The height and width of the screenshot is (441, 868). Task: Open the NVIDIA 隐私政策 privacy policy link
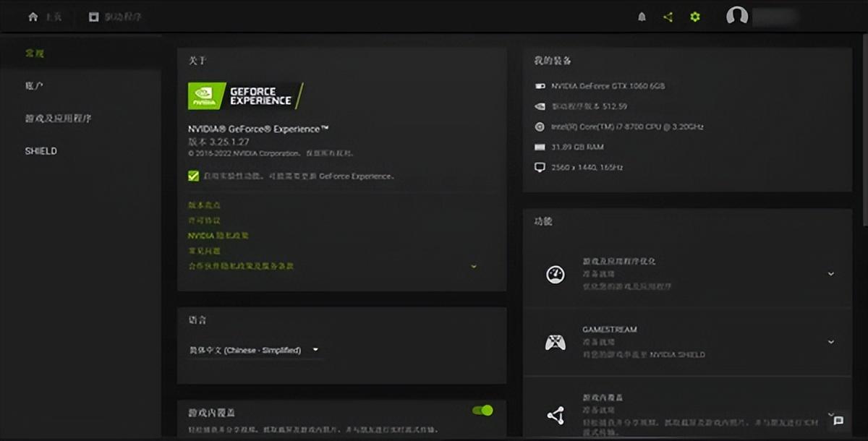click(218, 236)
